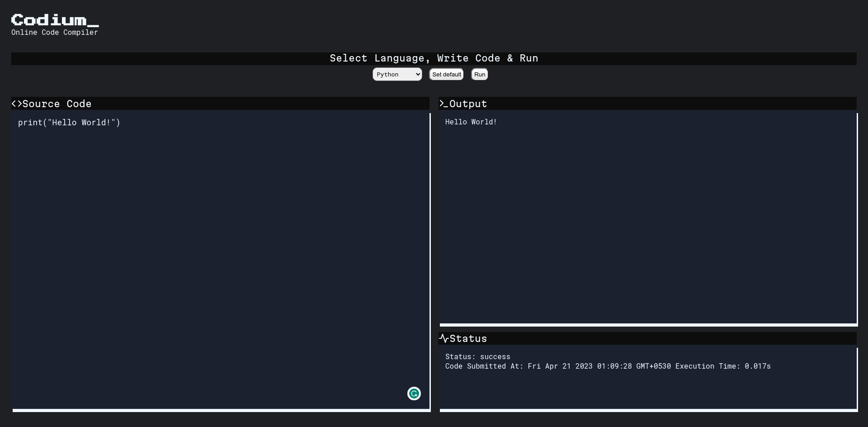Click the Hello World! output text
The width and height of the screenshot is (868, 427).
point(471,122)
